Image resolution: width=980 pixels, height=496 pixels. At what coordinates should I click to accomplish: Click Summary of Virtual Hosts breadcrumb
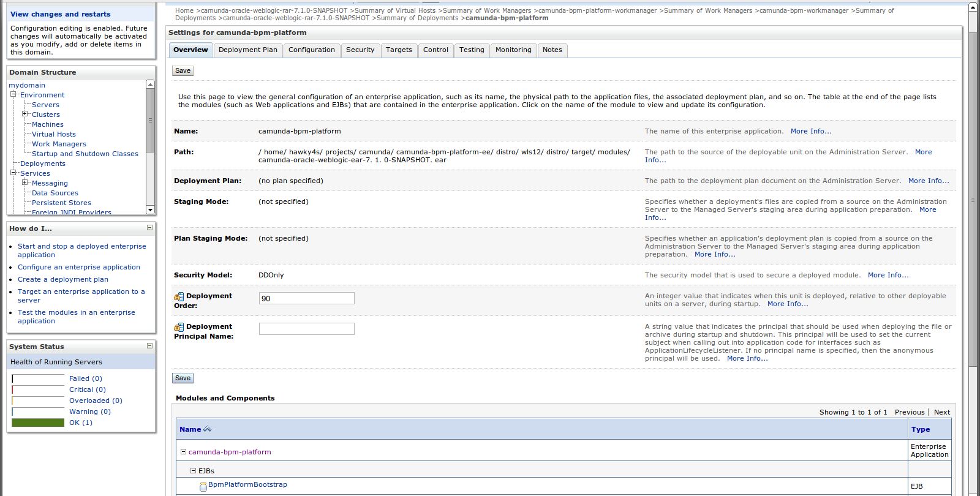[395, 10]
